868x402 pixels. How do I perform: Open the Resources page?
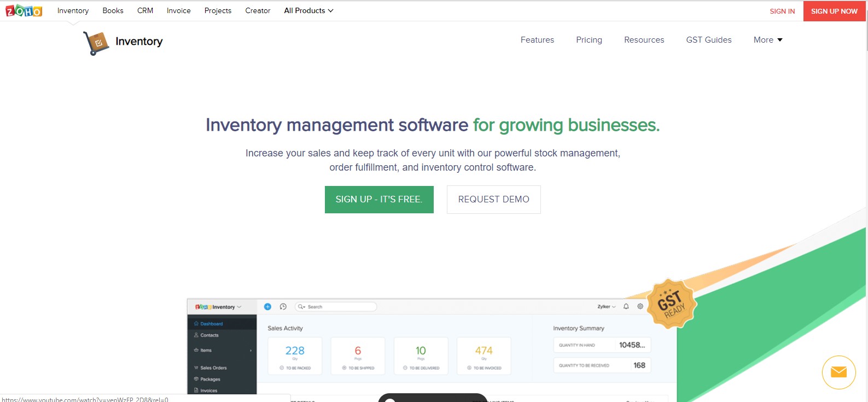644,40
